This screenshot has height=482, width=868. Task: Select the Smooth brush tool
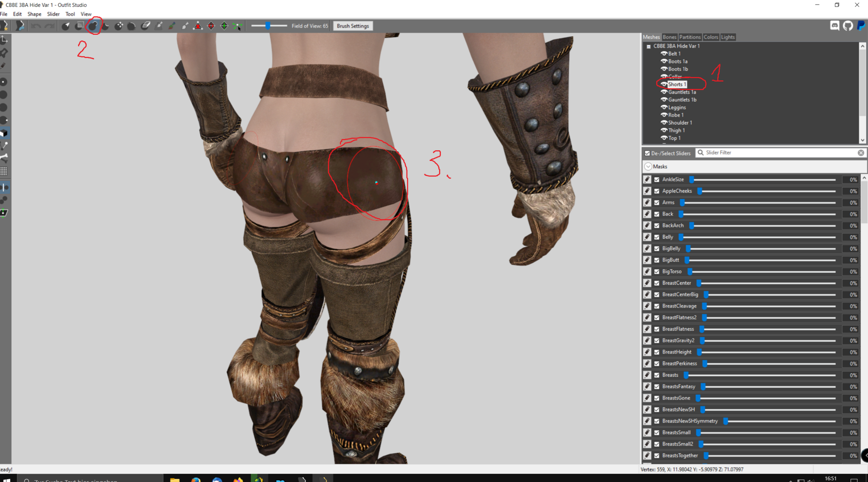tap(132, 26)
